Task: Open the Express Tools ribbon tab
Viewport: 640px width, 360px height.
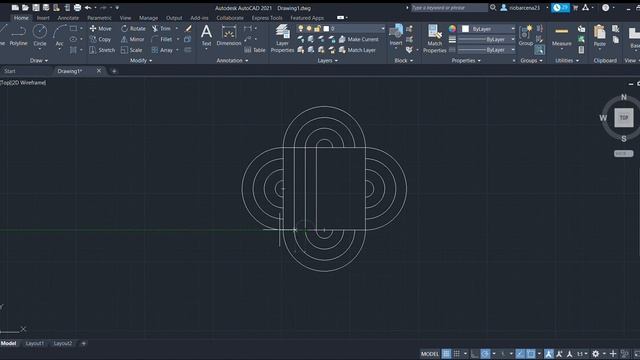Action: coord(267,18)
